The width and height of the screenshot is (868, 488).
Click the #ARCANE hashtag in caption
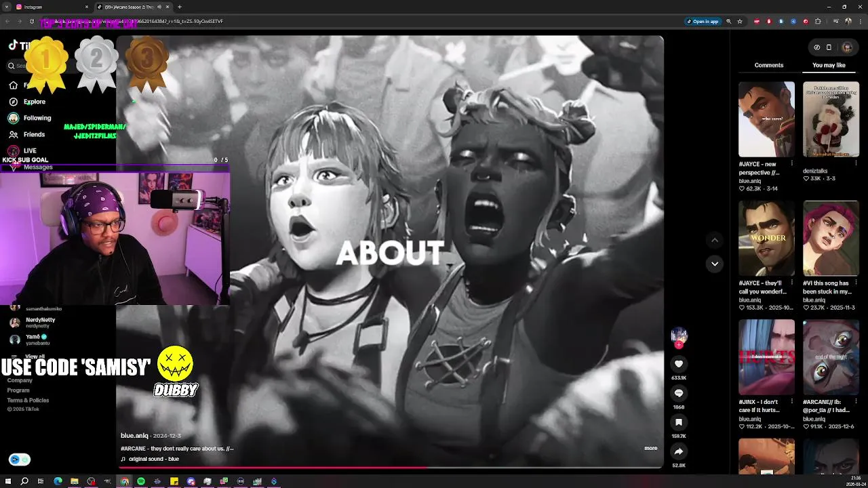pyautogui.click(x=134, y=448)
